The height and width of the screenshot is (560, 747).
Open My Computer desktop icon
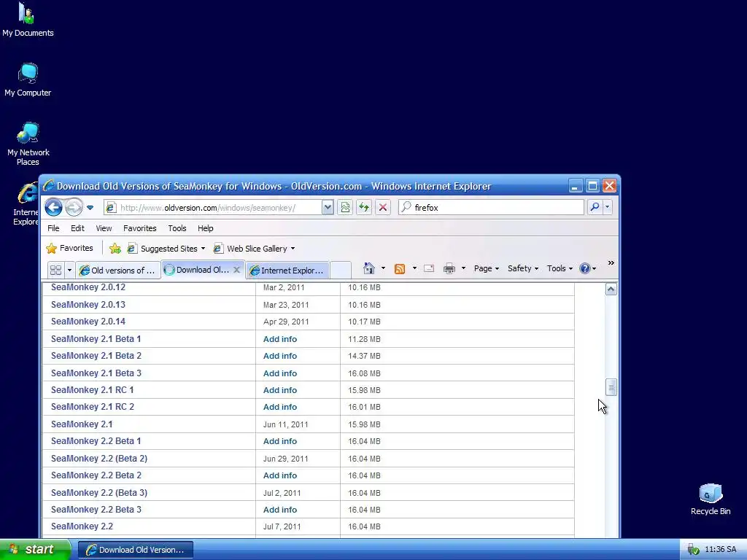coord(28,79)
